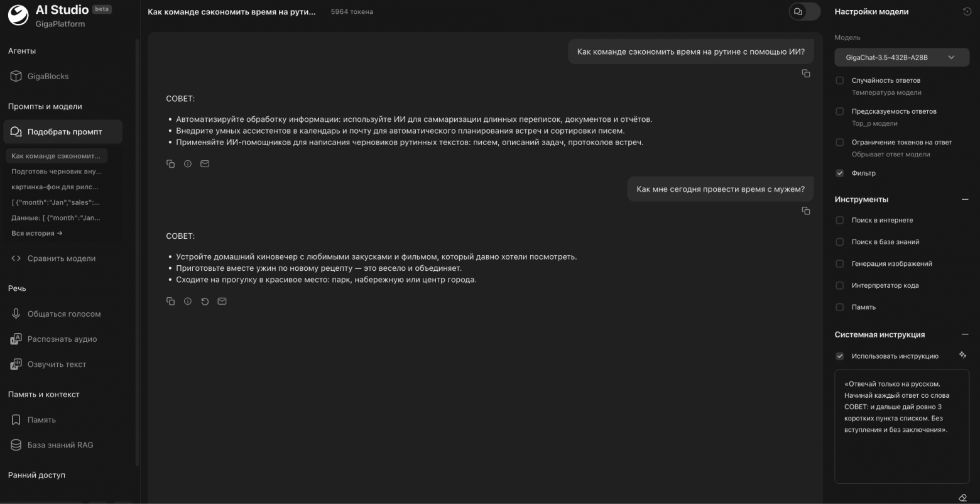Image resolution: width=980 pixels, height=504 pixels.
Task: Reset model settings with the restore icon
Action: coord(967,11)
